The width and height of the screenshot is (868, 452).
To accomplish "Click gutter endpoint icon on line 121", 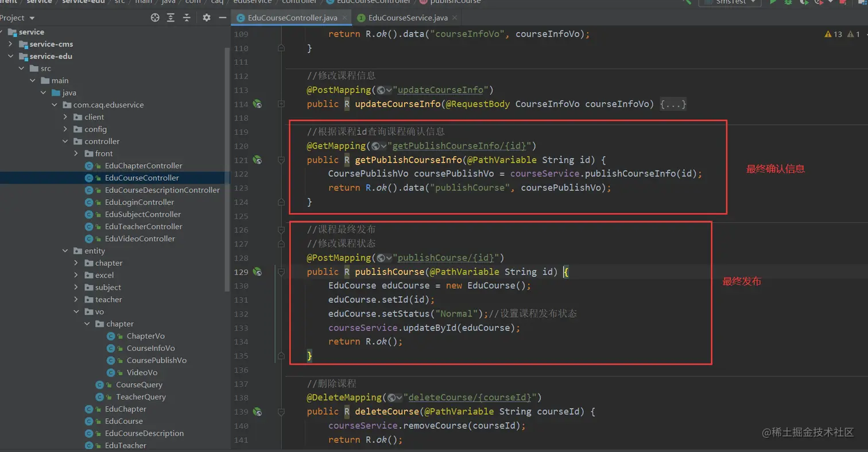I will coord(258,160).
